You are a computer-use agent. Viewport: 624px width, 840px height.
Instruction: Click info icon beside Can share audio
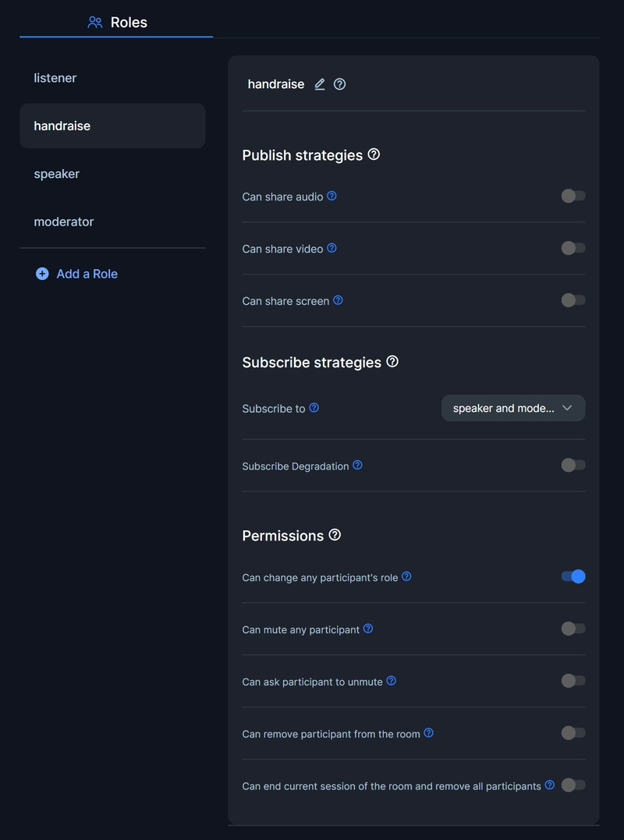[331, 196]
